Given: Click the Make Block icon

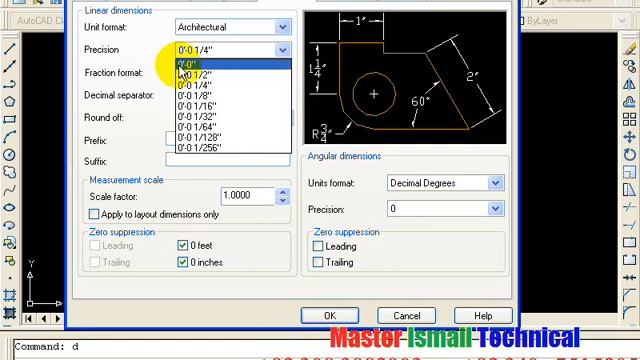Looking at the screenshot, I should 9,260.
